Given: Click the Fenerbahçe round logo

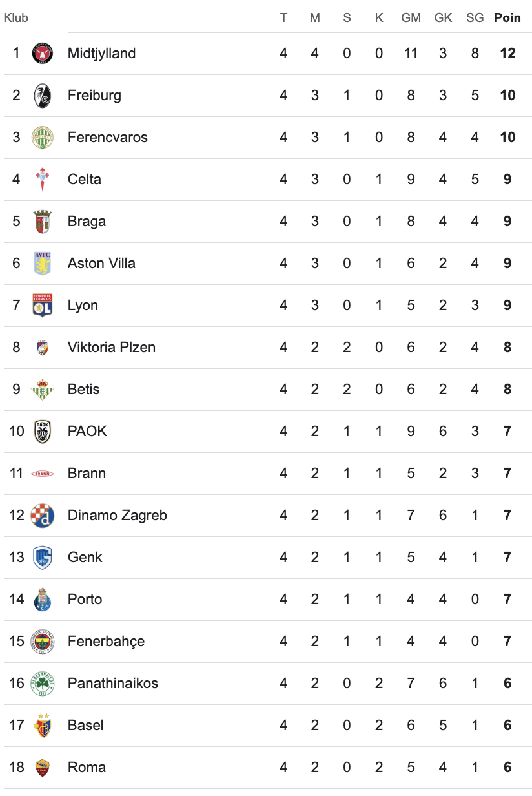Looking at the screenshot, I should tap(43, 641).
